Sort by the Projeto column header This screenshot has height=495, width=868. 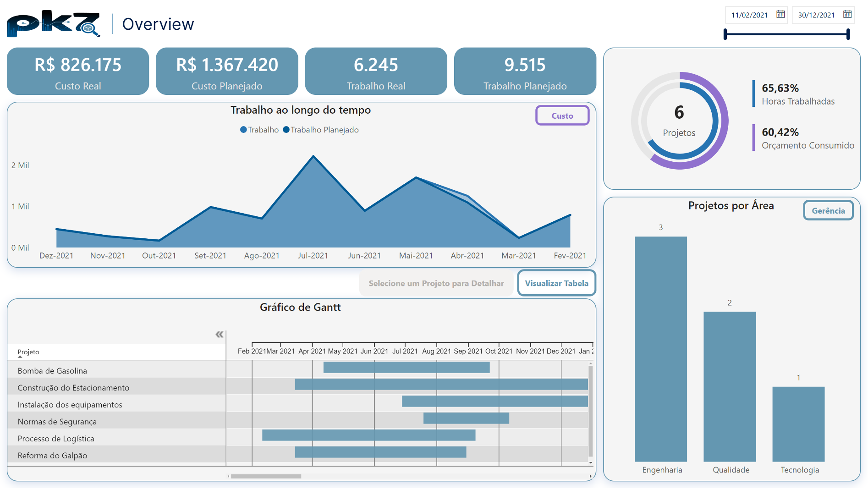(28, 352)
